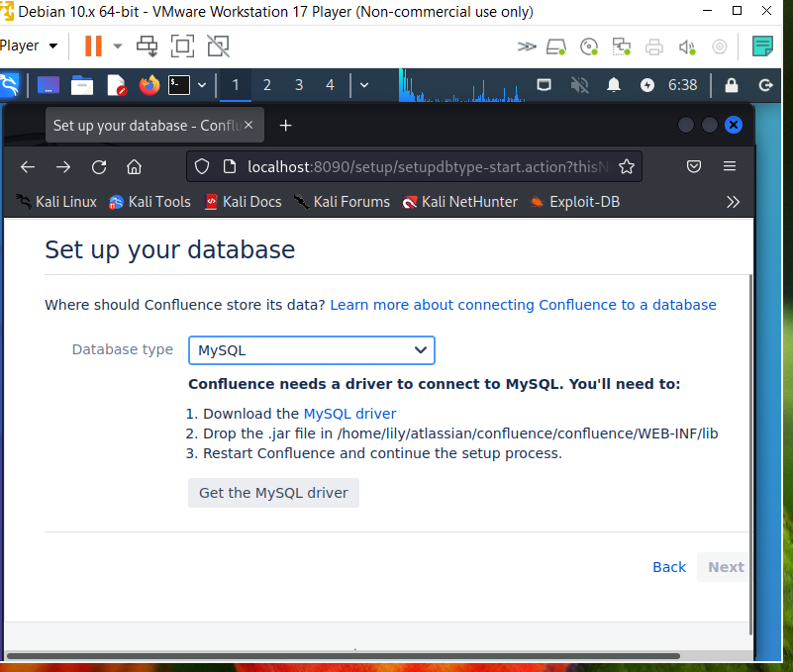This screenshot has width=793, height=672.
Task: Go back in Firefox history
Action: [x=28, y=166]
